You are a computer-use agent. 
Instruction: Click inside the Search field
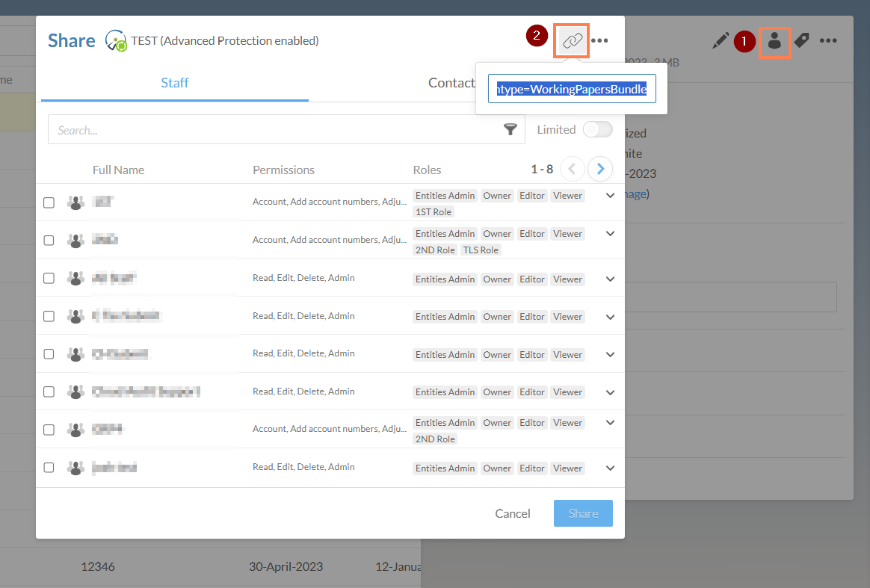click(224, 129)
